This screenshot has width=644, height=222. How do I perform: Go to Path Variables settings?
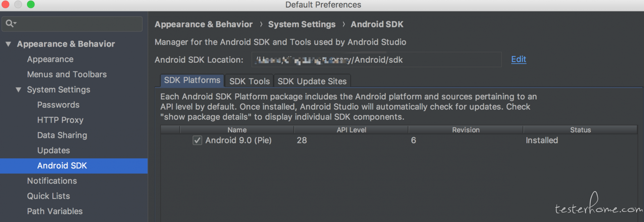[x=55, y=211]
